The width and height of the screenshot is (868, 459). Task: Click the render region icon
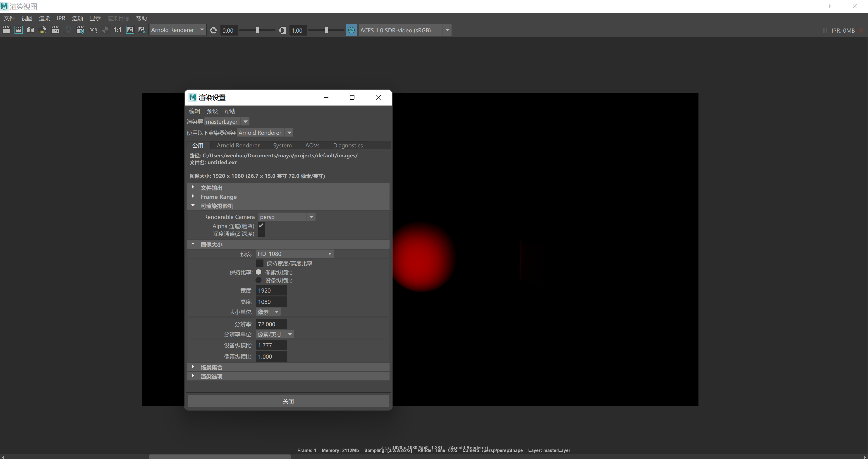click(19, 30)
